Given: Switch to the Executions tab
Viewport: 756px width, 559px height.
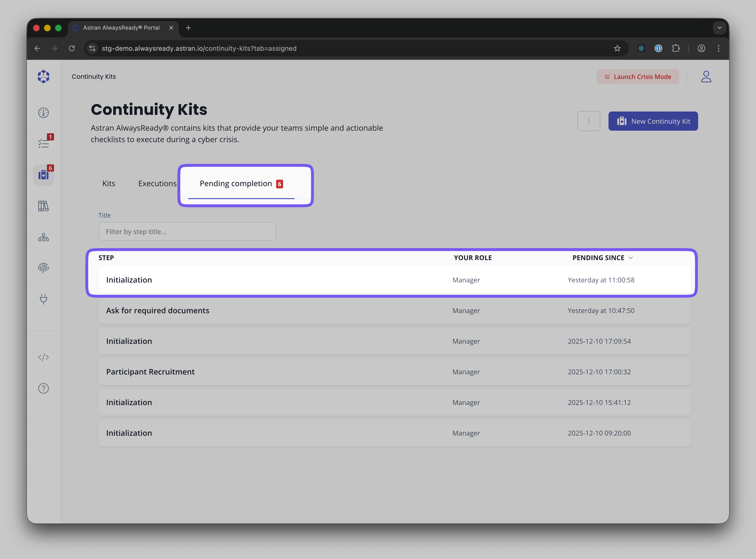Looking at the screenshot, I should coord(157,183).
